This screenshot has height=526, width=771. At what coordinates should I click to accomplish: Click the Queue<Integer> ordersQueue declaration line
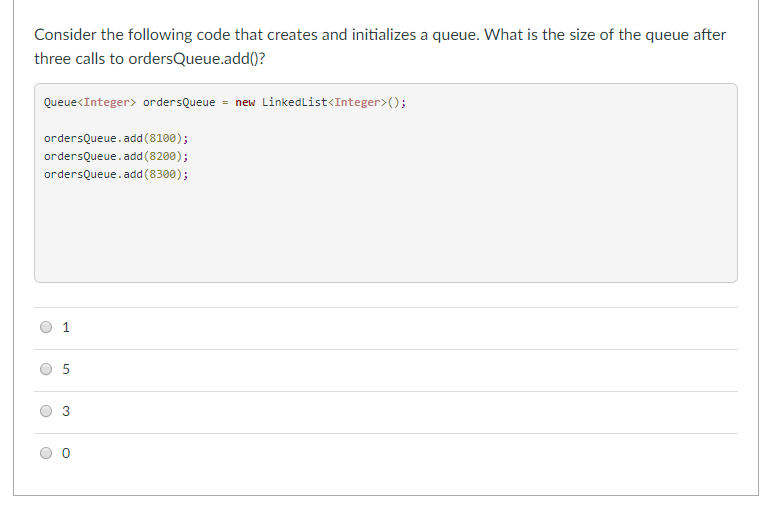[225, 102]
